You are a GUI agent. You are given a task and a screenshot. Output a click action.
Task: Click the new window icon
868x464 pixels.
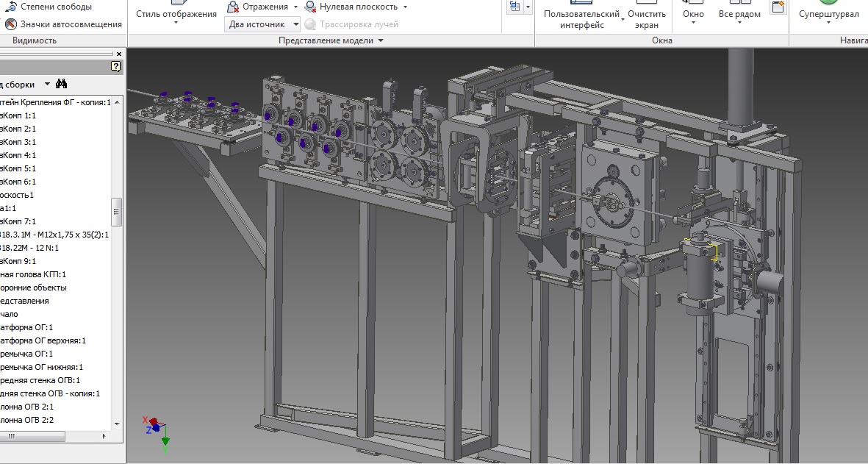coord(778,7)
